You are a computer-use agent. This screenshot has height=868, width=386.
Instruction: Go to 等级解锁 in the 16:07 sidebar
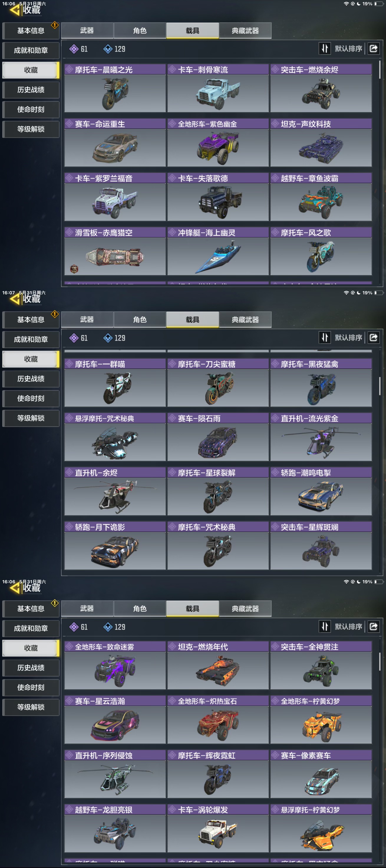[x=31, y=418]
